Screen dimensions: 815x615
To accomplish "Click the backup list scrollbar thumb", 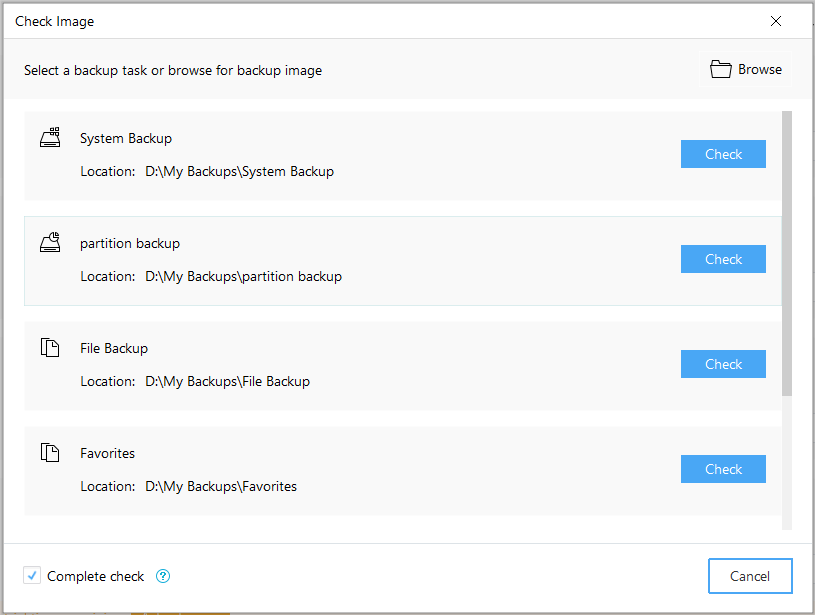I will pos(787,254).
